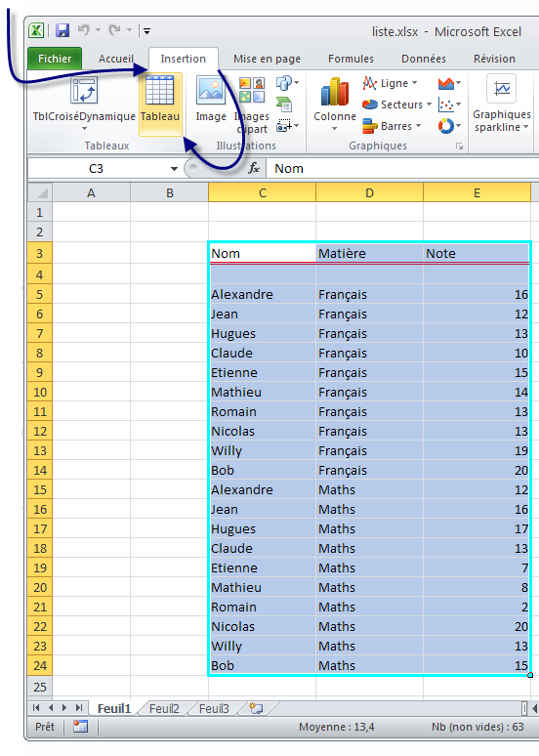Insert a Ligne chart
The width and height of the screenshot is (539, 756).
pyautogui.click(x=390, y=83)
